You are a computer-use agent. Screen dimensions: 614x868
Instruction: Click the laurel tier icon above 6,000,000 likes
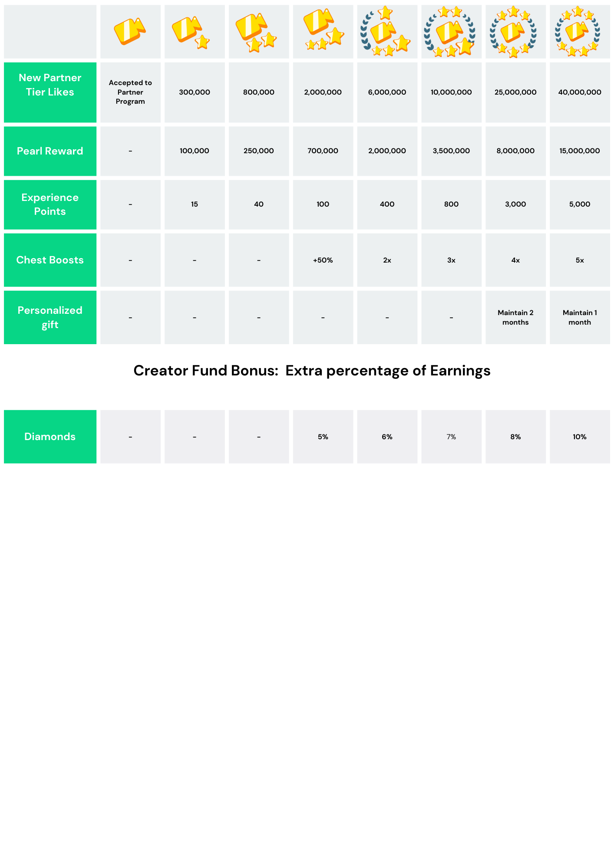(386, 31)
